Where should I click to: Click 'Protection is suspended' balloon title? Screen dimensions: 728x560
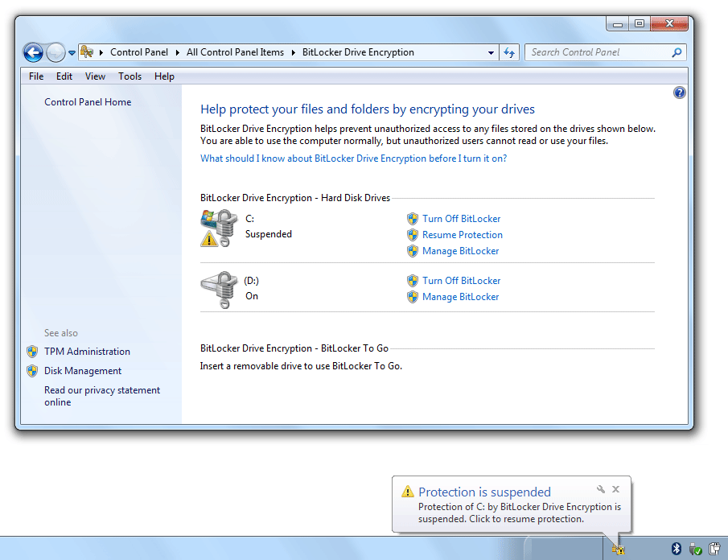point(484,492)
